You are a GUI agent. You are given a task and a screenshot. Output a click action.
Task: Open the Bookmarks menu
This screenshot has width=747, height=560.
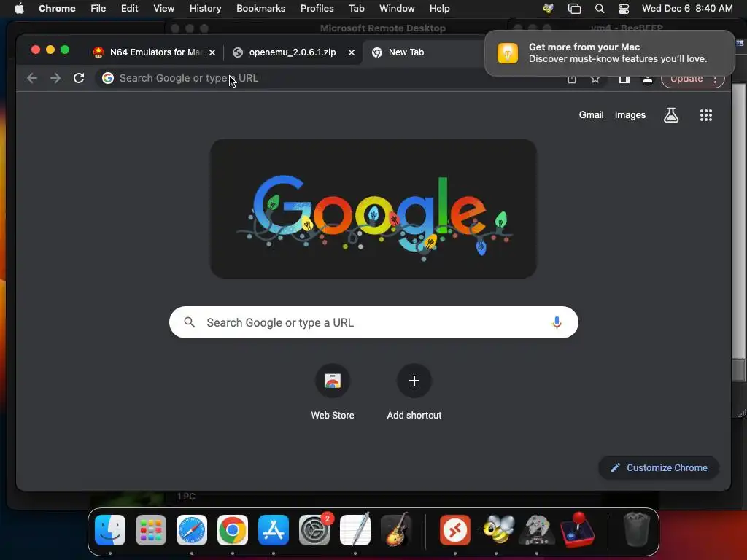260,8
